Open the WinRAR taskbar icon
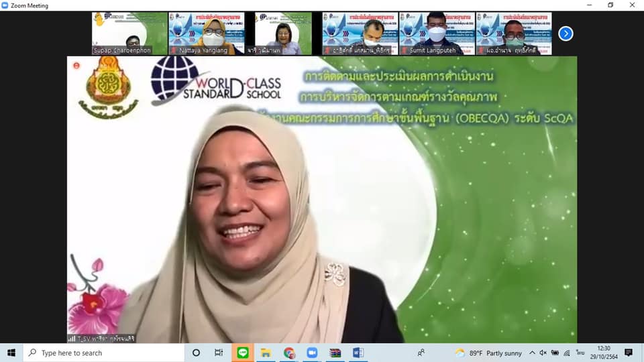The width and height of the screenshot is (644, 362). tap(335, 353)
